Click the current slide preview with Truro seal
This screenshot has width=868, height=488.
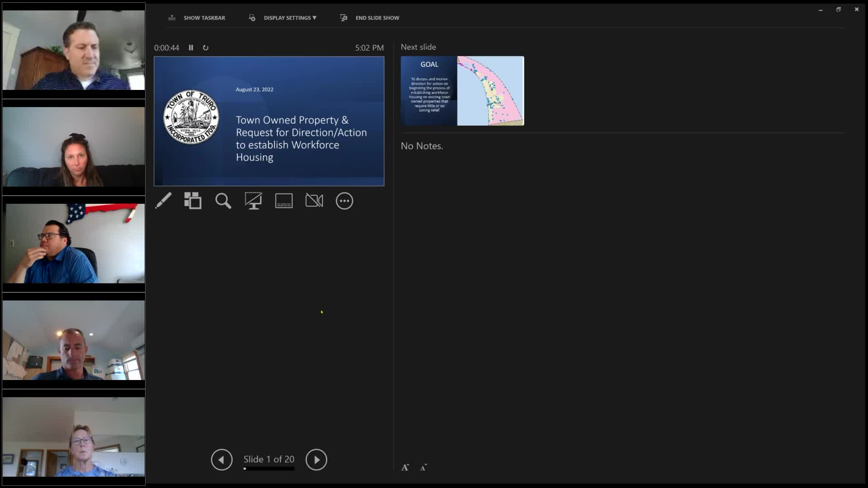click(x=269, y=121)
